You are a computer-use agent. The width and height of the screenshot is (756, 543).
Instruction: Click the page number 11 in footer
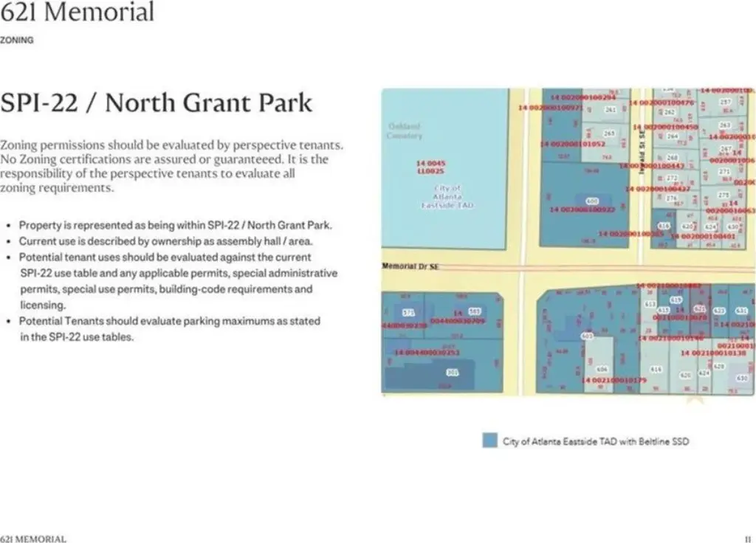(x=748, y=539)
